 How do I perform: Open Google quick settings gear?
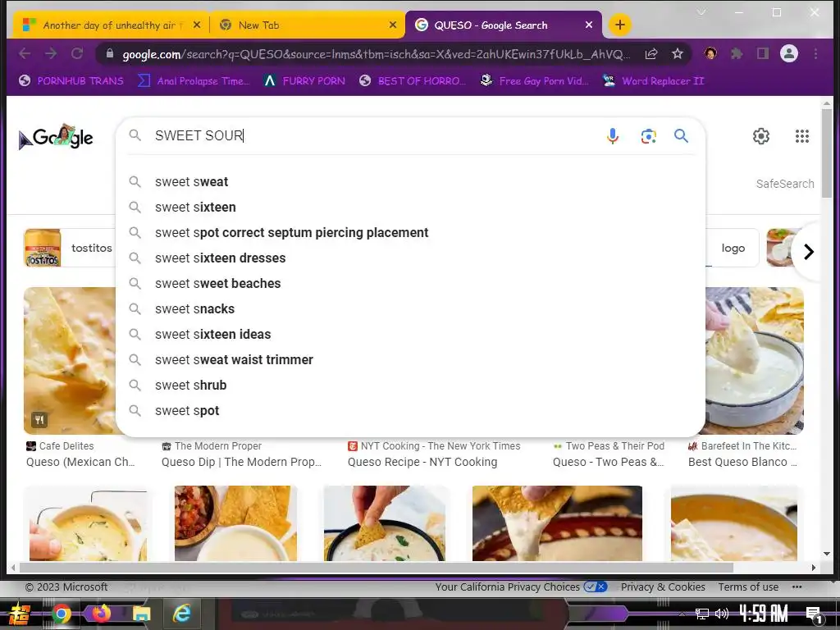point(760,136)
